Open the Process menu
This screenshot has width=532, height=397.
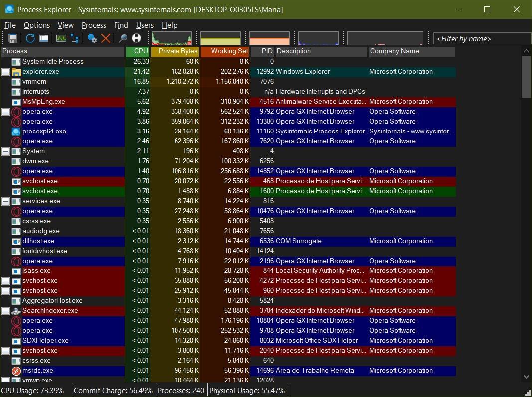(94, 25)
